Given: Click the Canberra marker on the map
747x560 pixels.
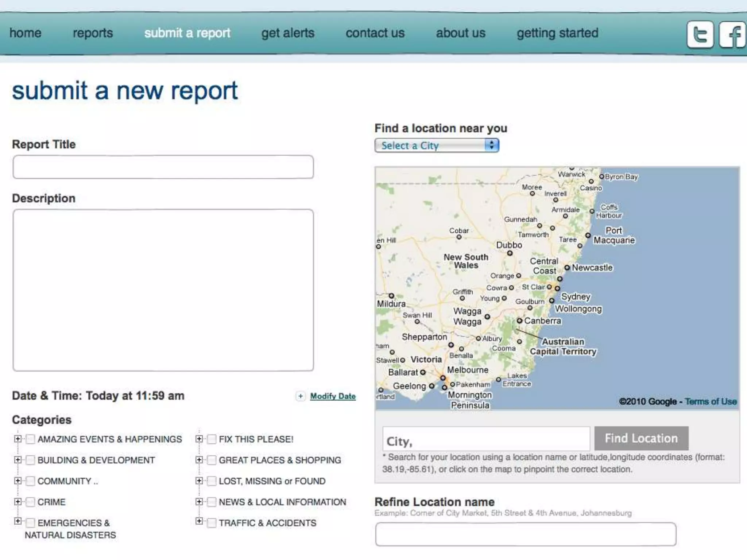Looking at the screenshot, I should tap(519, 321).
